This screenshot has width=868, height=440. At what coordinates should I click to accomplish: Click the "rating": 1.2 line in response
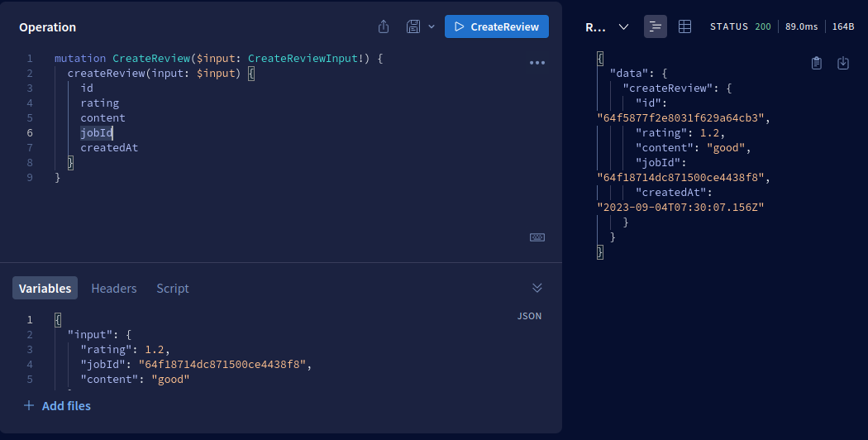[680, 132]
